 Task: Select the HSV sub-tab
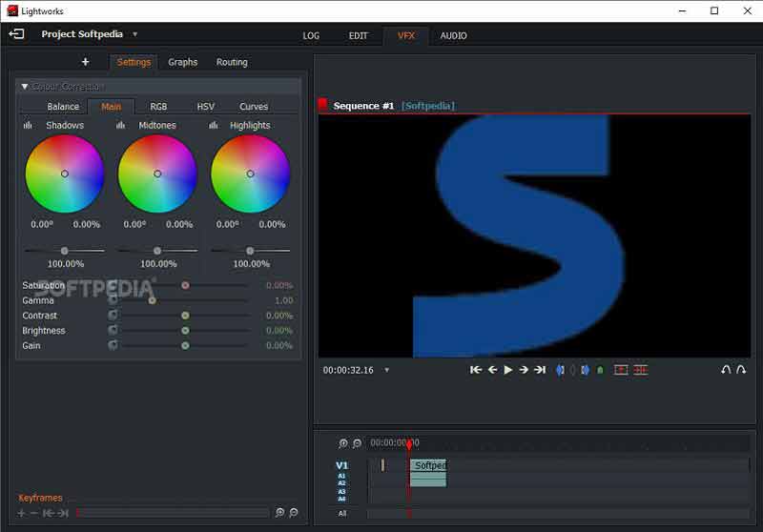tap(205, 107)
